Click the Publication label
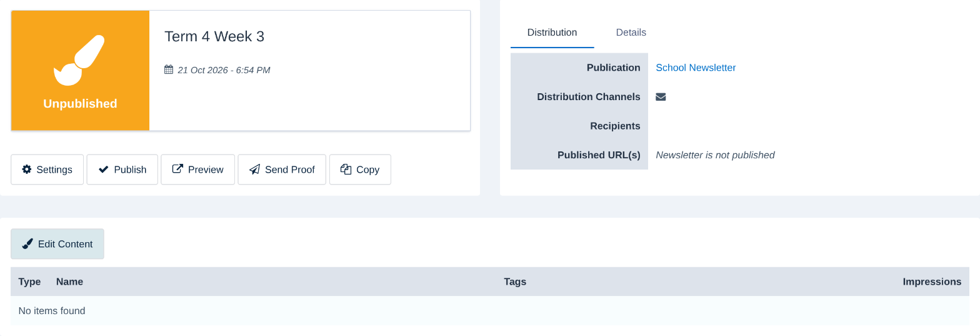Viewport: 980px width, 336px height. [x=613, y=68]
